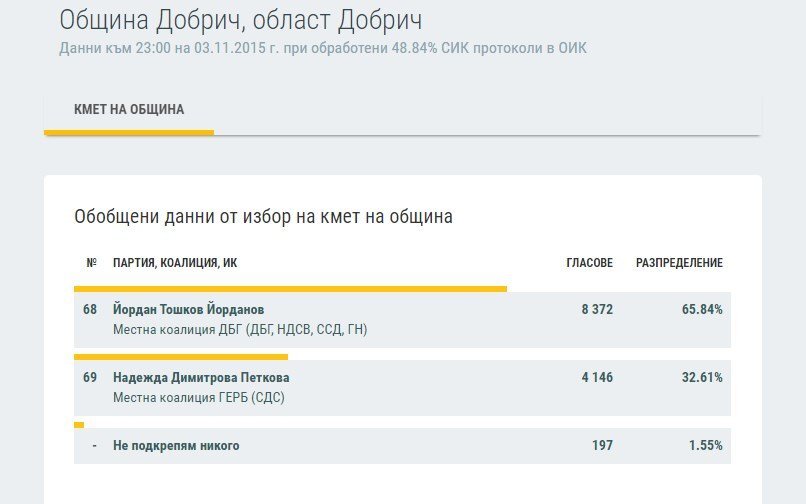Click the 32.61% distribution value

point(702,377)
